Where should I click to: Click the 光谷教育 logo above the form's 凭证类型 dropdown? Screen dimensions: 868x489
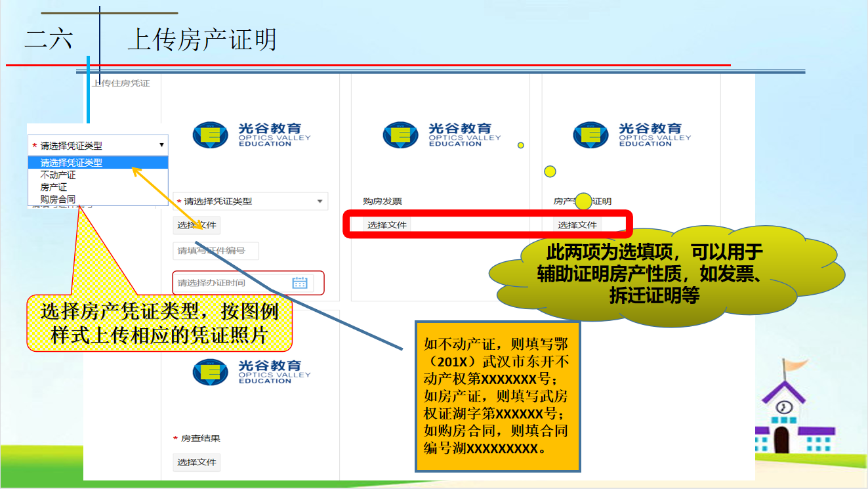pos(251,135)
